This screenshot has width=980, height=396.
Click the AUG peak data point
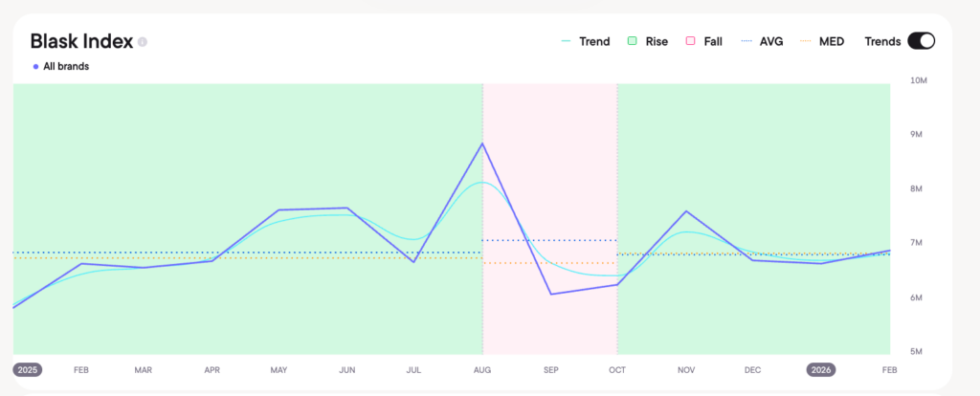482,143
